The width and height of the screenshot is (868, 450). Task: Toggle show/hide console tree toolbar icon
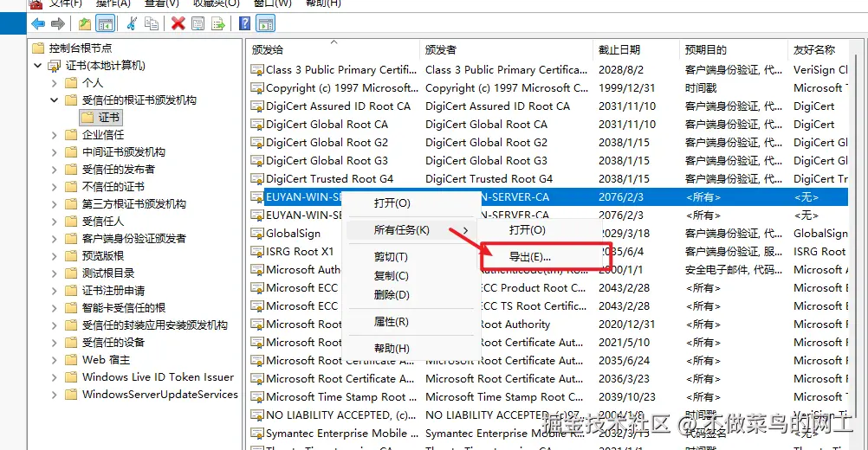click(105, 23)
